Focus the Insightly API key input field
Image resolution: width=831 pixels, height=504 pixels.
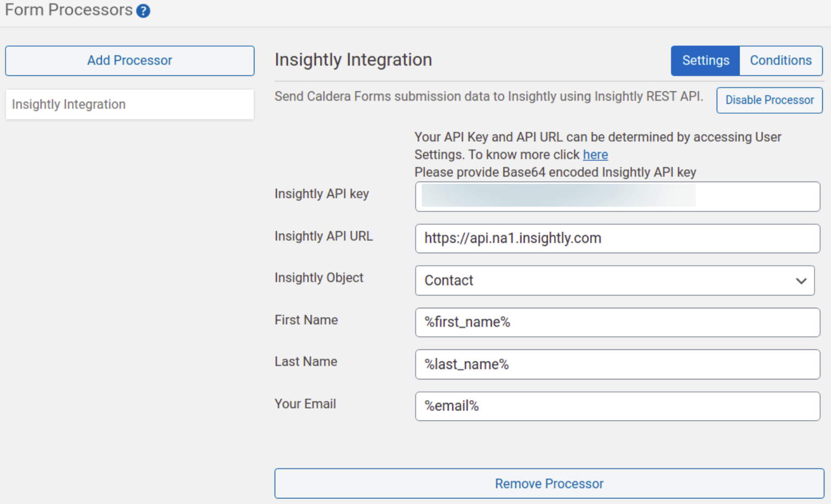[618, 197]
